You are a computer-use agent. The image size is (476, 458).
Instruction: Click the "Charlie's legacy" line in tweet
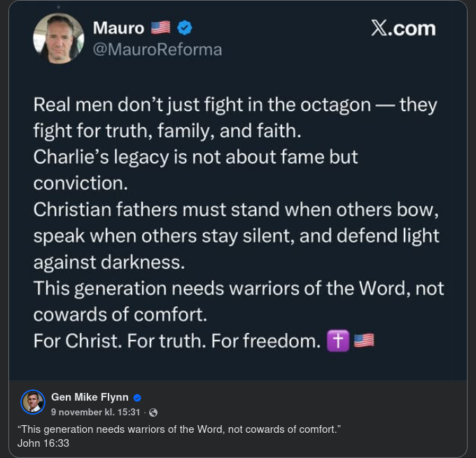pos(196,157)
